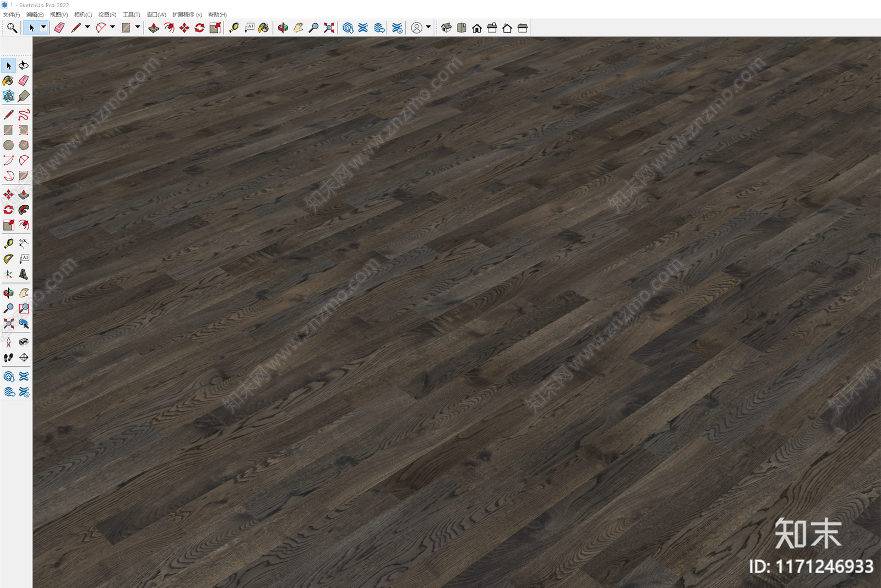Select the Freehand drawing tool
This screenshot has height=588, width=881.
pyautogui.click(x=24, y=115)
